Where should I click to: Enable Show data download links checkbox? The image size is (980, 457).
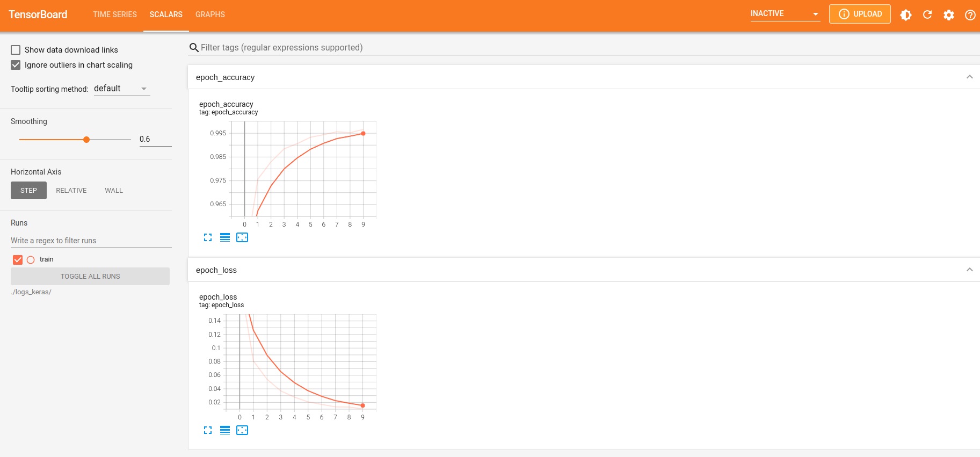[x=16, y=50]
